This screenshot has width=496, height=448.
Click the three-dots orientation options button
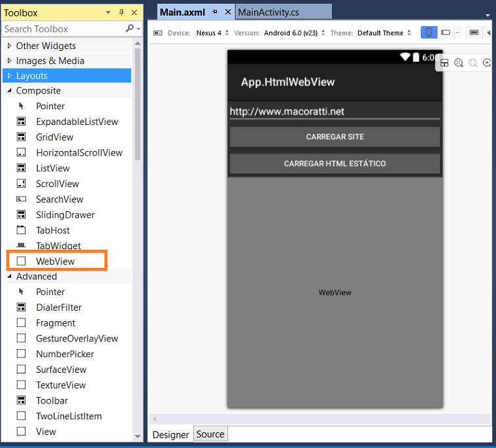457,32
